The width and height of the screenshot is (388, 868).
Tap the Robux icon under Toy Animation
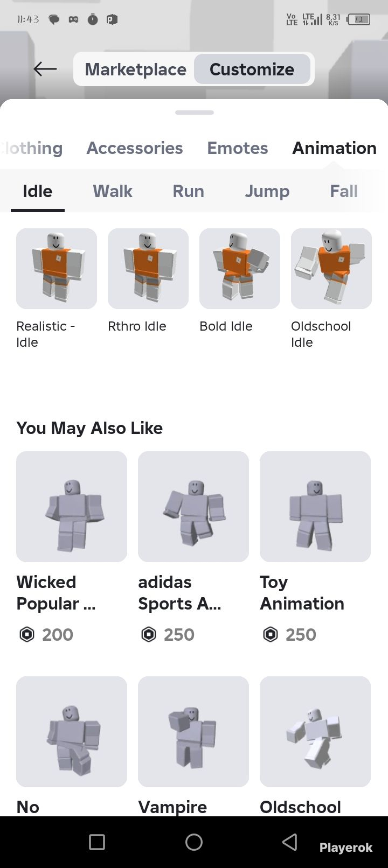click(x=270, y=635)
